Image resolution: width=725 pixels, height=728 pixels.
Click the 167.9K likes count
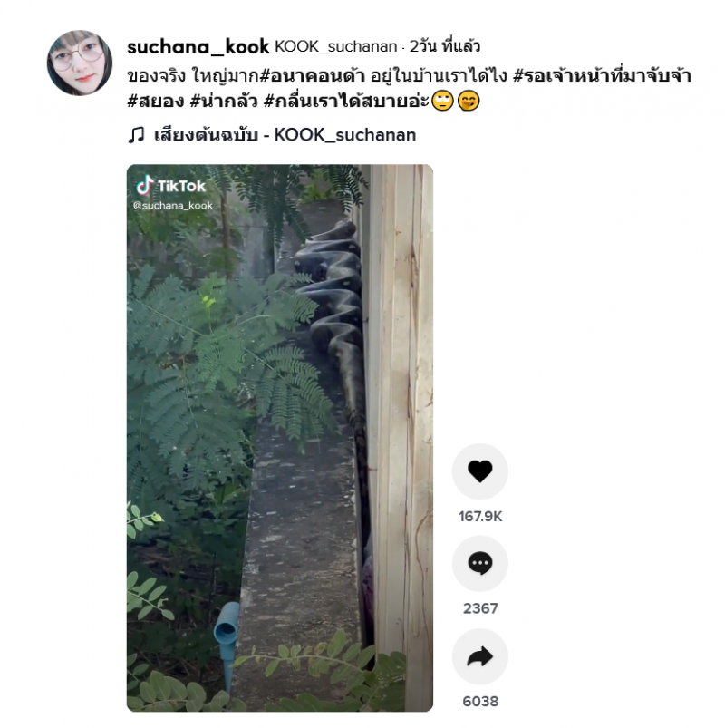[x=480, y=516]
